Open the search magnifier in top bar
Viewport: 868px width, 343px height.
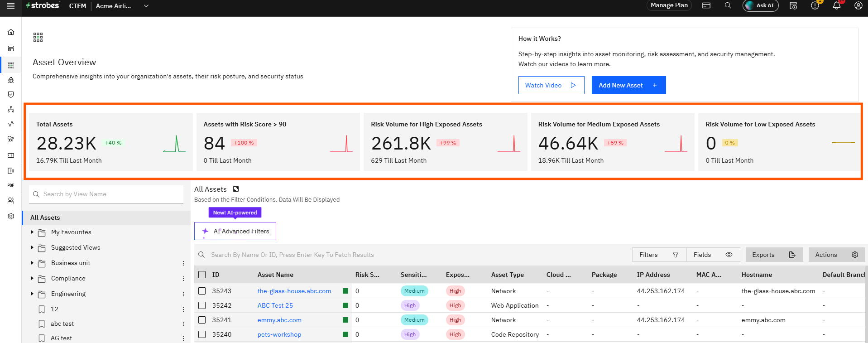coord(728,5)
